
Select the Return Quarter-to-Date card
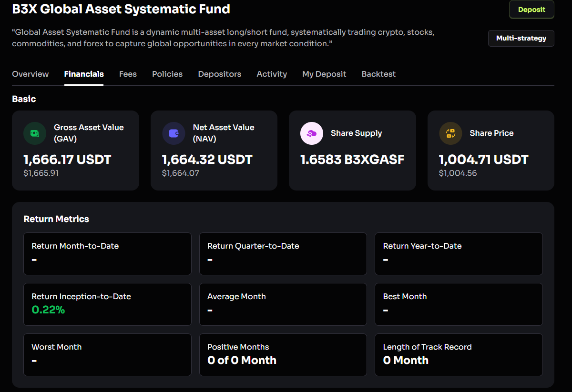[283, 254]
